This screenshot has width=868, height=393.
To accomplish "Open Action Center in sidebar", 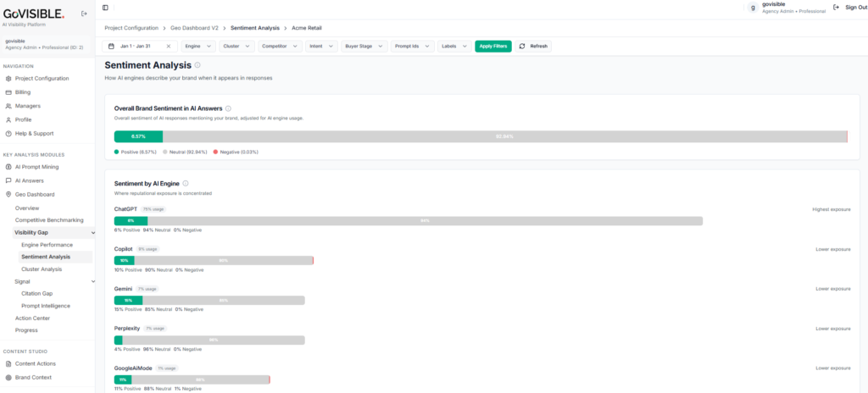I will click(33, 318).
